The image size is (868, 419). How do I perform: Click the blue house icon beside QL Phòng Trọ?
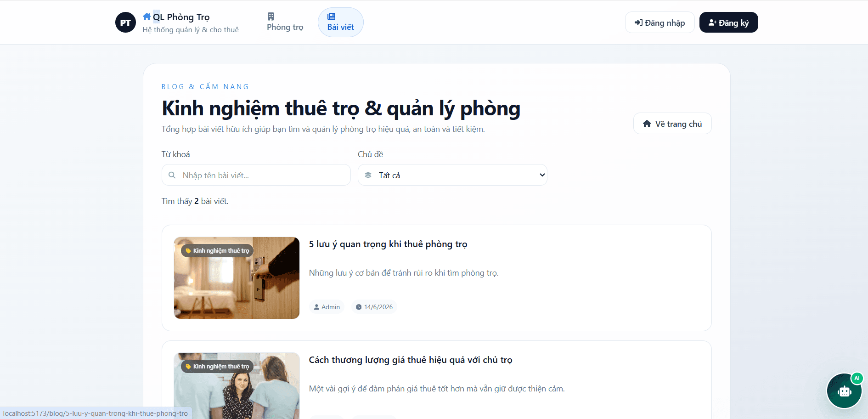coord(147,17)
